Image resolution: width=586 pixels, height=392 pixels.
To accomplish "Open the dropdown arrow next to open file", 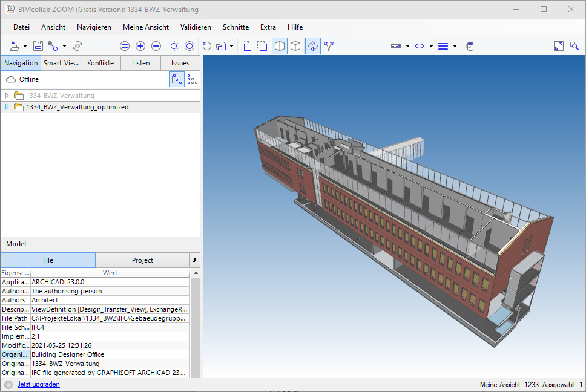I will tap(25, 47).
